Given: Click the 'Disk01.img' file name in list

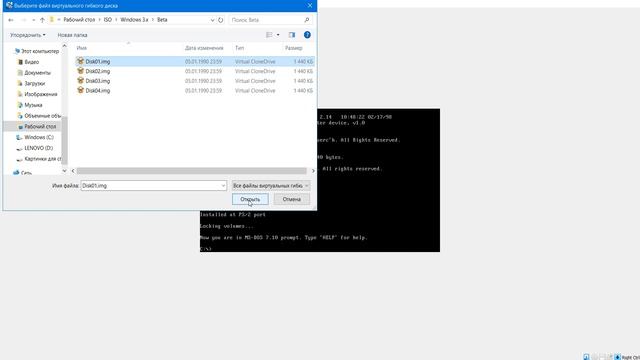Looking at the screenshot, I should [98, 62].
